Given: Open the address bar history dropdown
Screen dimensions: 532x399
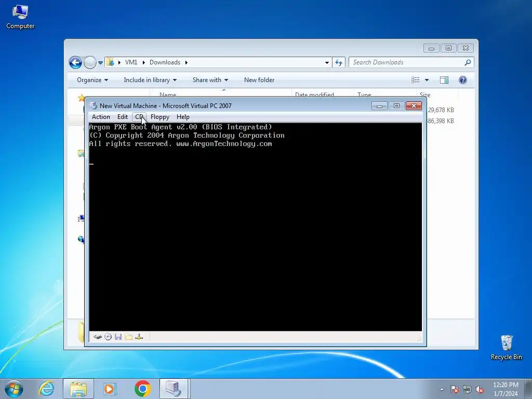Looking at the screenshot, I should [327, 62].
